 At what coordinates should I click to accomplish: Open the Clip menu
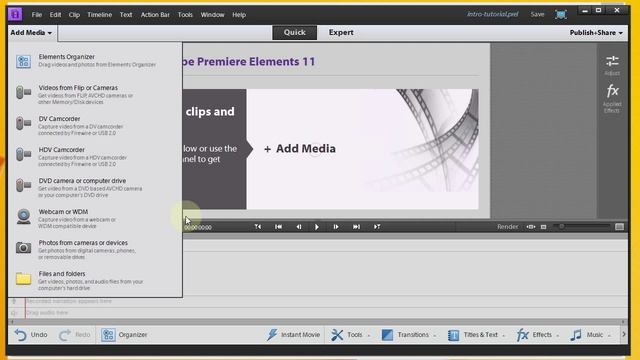[74, 15]
